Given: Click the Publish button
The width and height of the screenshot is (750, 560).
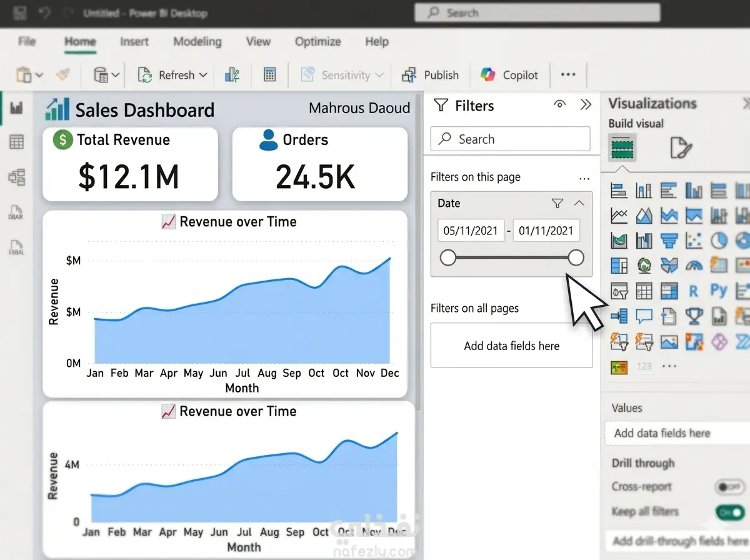Looking at the screenshot, I should coord(431,75).
